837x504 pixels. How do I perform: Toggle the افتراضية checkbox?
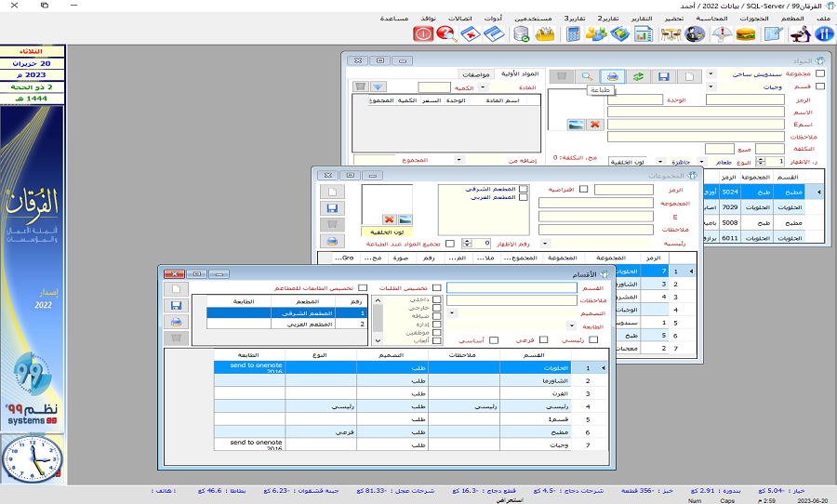point(584,190)
